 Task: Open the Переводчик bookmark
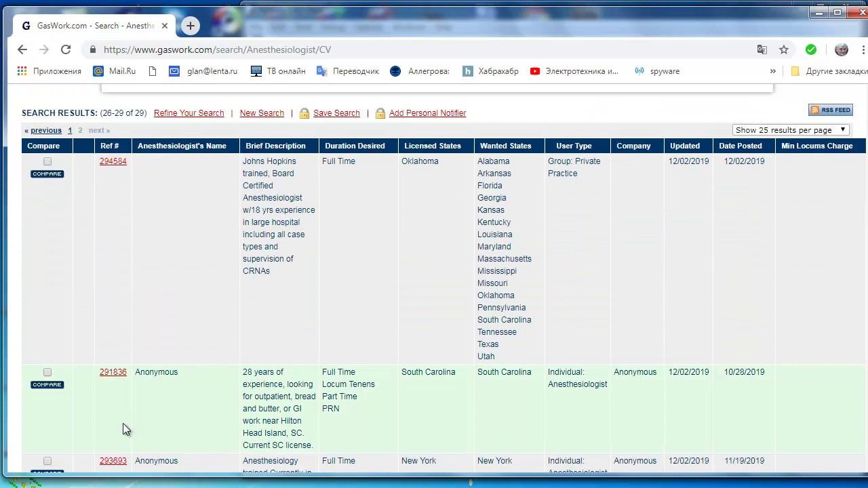coord(348,71)
